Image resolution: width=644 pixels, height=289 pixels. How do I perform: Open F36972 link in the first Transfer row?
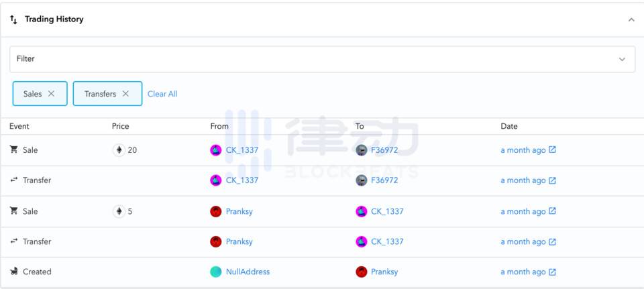(x=384, y=180)
